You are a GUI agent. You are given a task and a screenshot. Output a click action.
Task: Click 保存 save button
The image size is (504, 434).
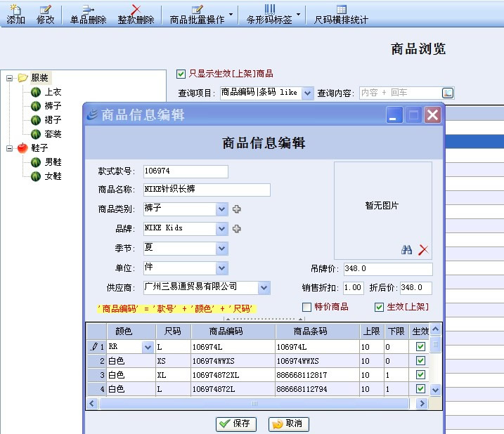tap(236, 424)
